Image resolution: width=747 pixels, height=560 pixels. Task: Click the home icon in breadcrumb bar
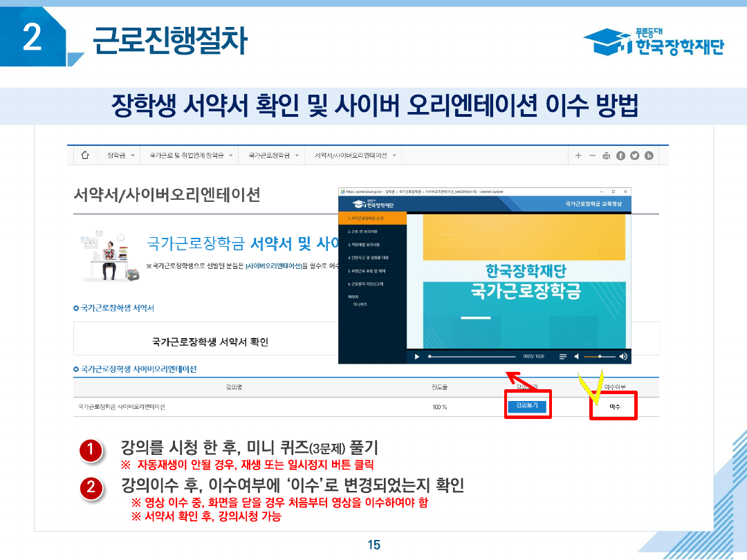pos(85,156)
